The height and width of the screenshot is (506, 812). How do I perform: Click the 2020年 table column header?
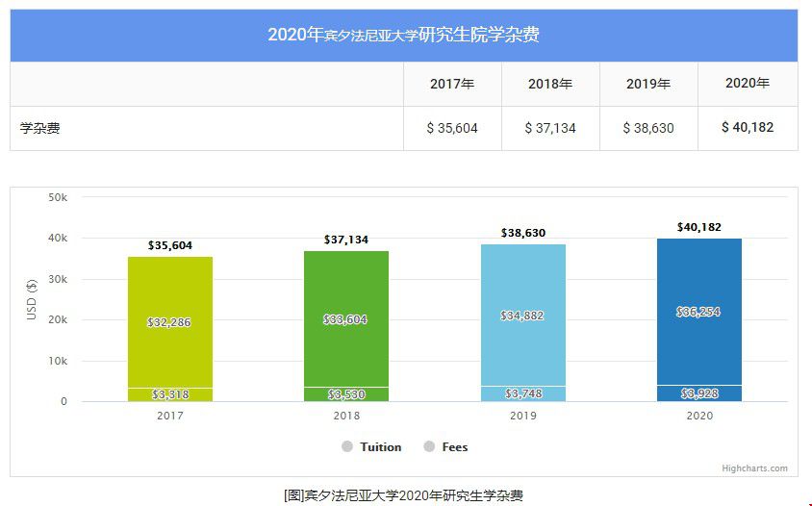coord(748,84)
